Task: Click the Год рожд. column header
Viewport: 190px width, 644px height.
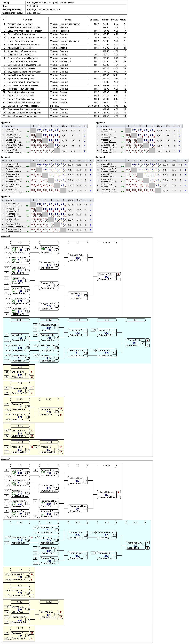Action: [x=94, y=20]
